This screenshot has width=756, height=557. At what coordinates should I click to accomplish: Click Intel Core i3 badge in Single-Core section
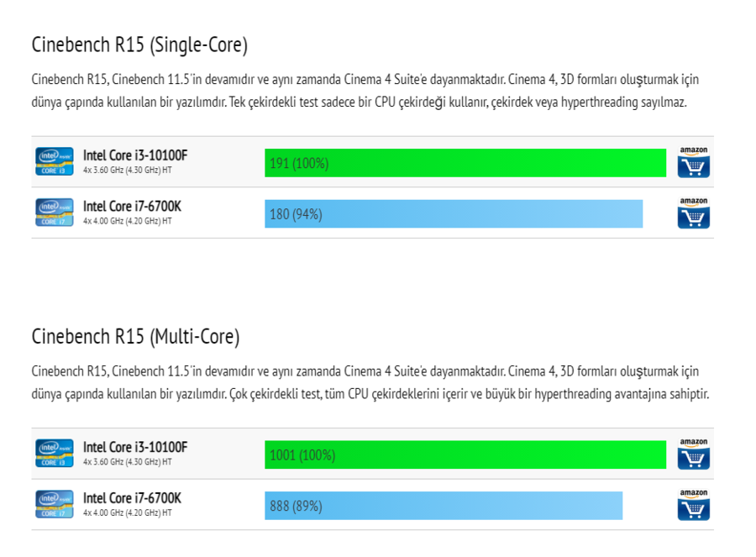click(53, 160)
